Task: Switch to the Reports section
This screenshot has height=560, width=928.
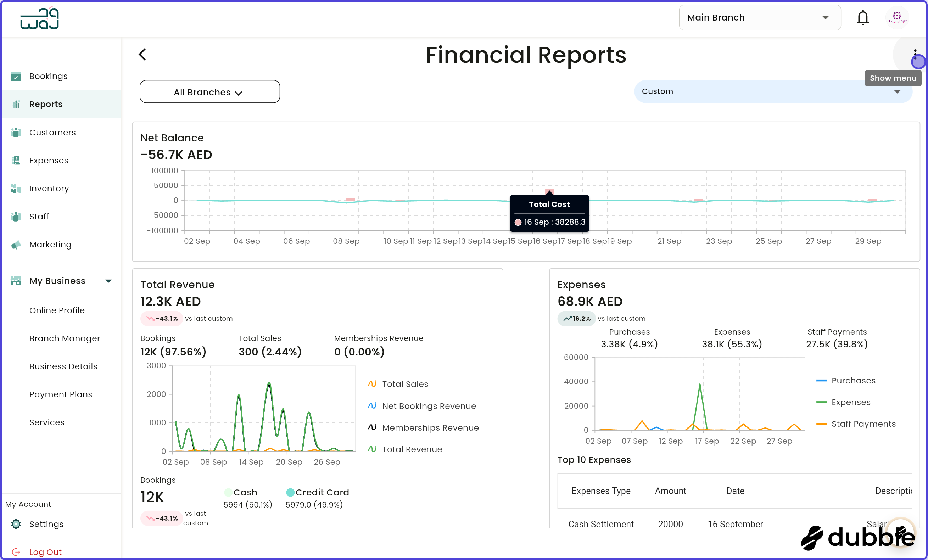Action: pos(46,104)
